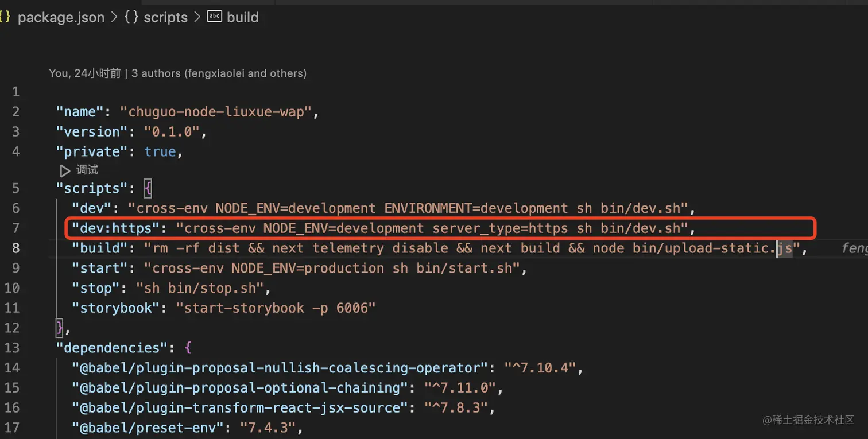Click the chevron after package.json breadcrumb
Image resolution: width=868 pixels, height=439 pixels.
tap(114, 17)
